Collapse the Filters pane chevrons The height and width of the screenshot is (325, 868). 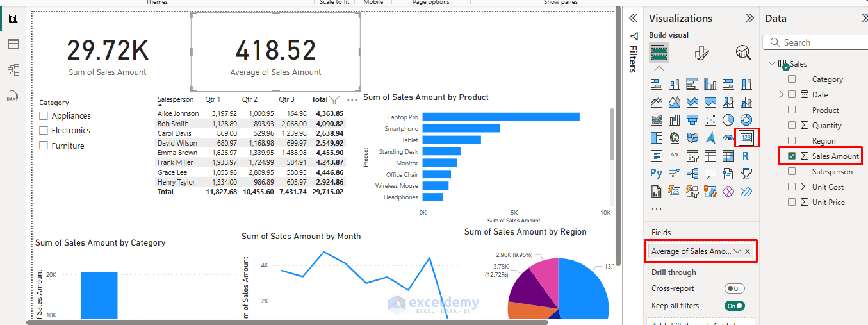[634, 18]
